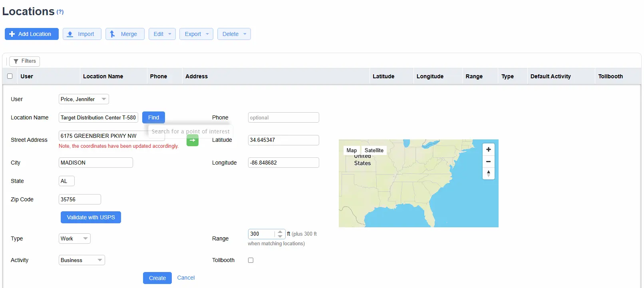Click the Location Name input field
Viewport: 644px width, 288px height.
[x=98, y=117]
